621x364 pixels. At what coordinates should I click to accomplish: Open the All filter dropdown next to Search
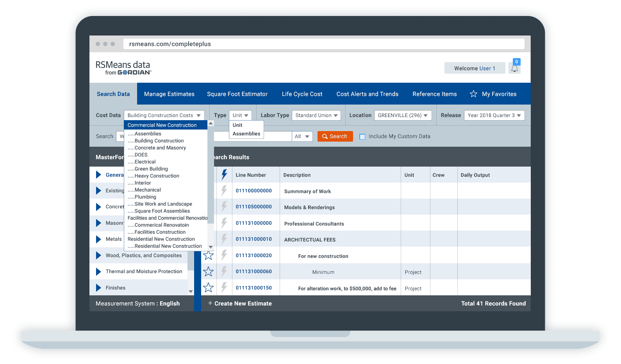pyautogui.click(x=302, y=137)
